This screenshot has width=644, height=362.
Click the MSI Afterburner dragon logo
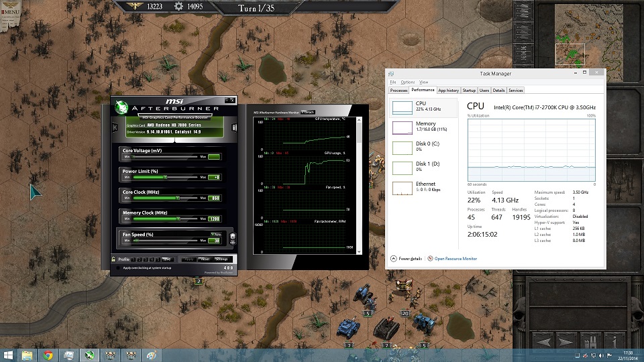pyautogui.click(x=121, y=107)
